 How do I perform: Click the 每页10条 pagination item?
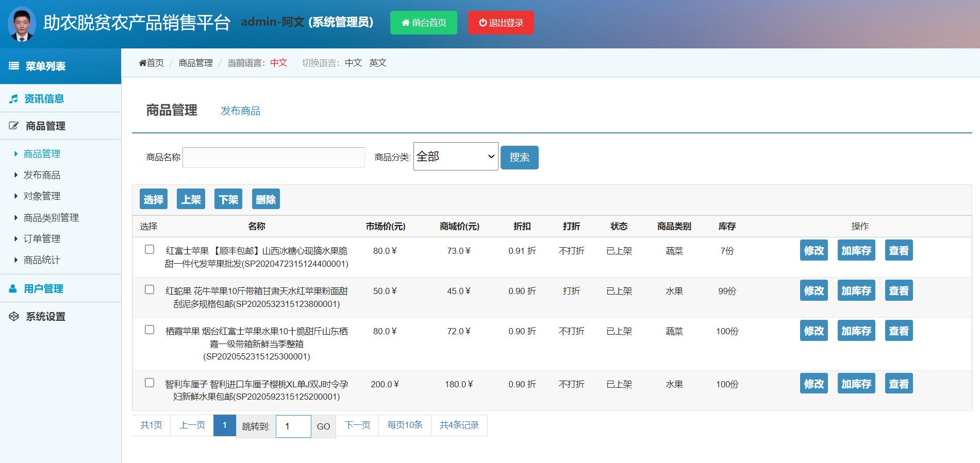[x=405, y=425]
